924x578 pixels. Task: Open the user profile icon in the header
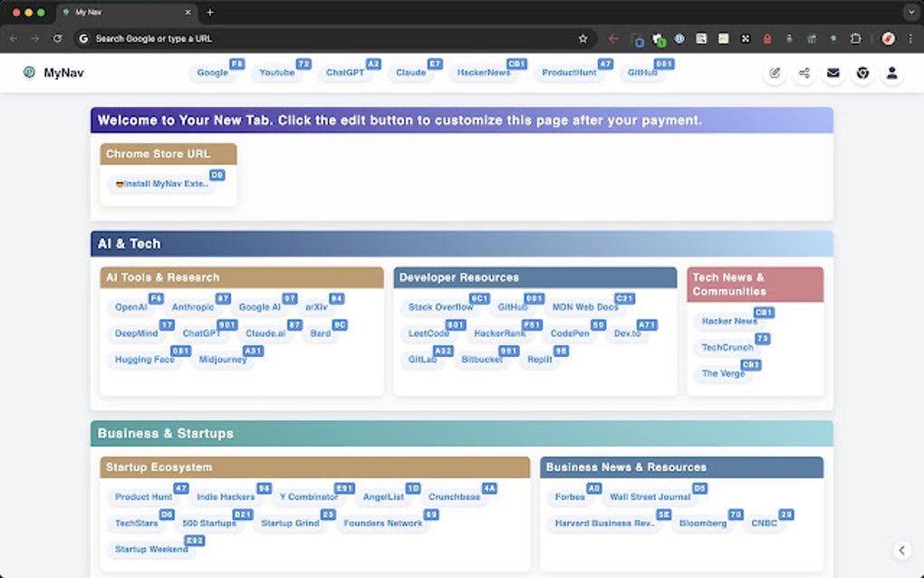click(x=892, y=72)
